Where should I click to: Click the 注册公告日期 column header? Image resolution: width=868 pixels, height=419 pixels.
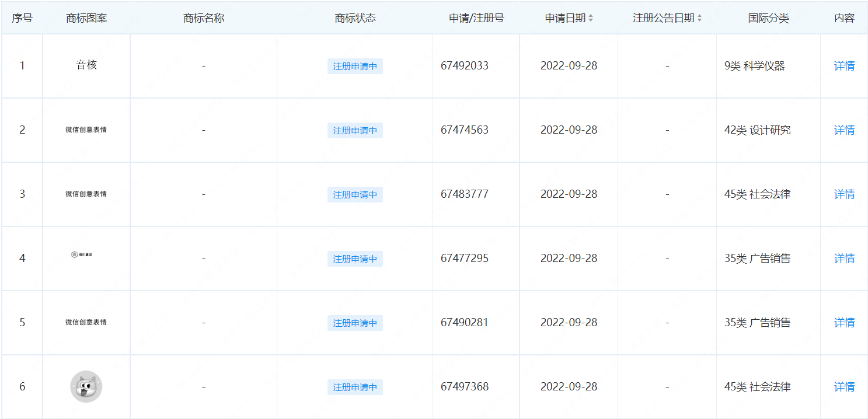663,18
